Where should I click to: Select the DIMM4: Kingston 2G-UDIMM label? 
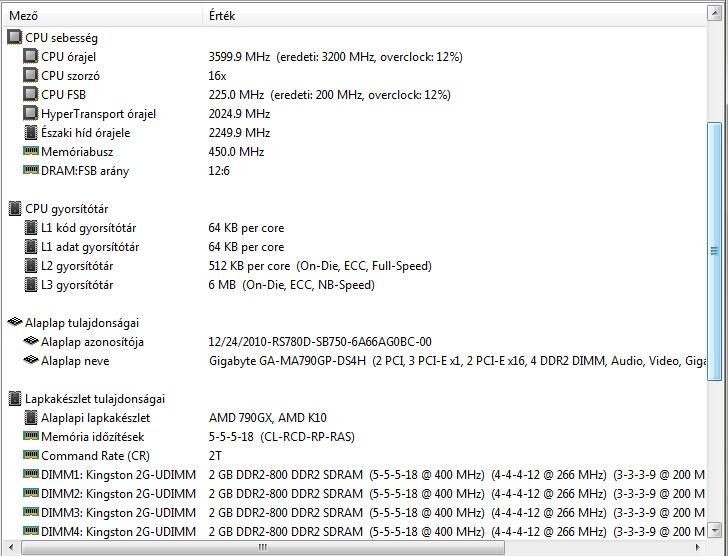point(118,532)
